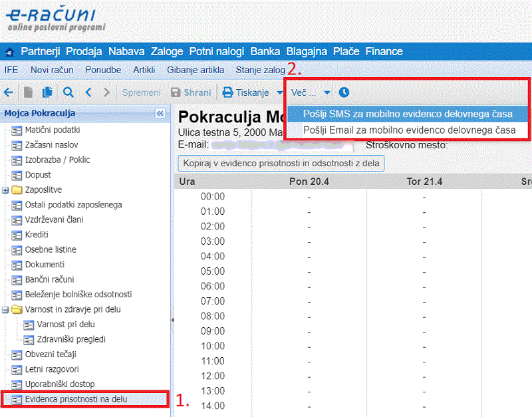This screenshot has height=417, width=532.
Task: Open the Gibanje artikla shortcut
Action: click(x=196, y=70)
